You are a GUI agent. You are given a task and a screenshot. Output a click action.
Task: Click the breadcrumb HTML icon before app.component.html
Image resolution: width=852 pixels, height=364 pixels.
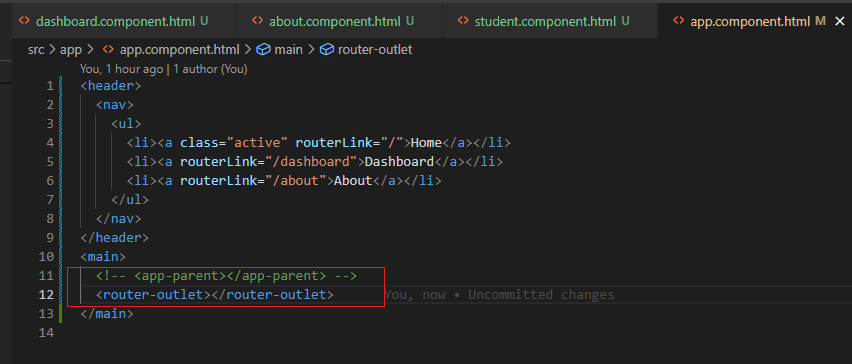(x=108, y=50)
